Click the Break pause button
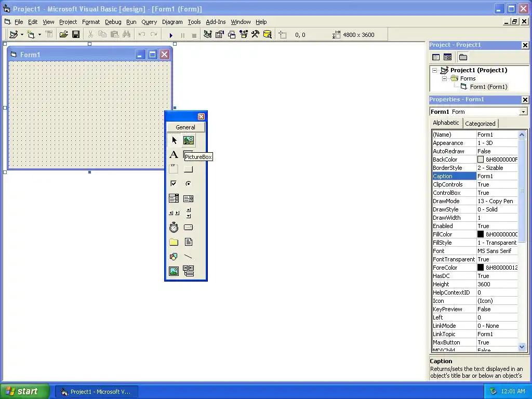 (183, 35)
